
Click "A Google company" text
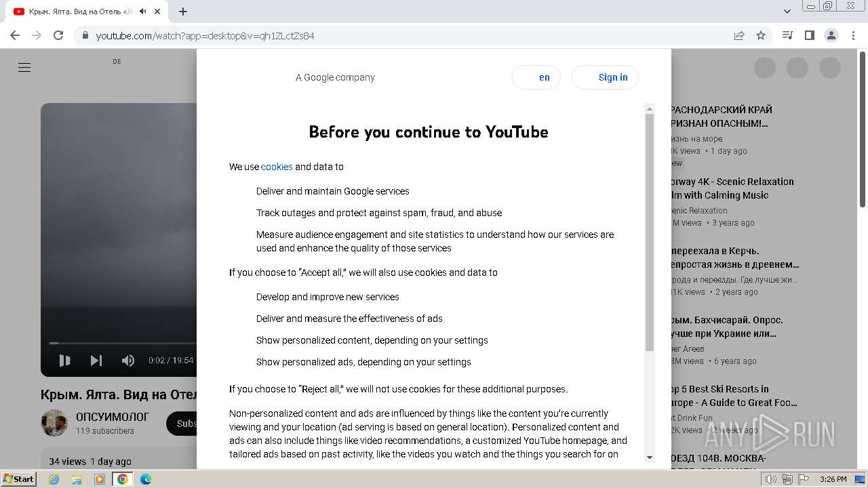(335, 77)
